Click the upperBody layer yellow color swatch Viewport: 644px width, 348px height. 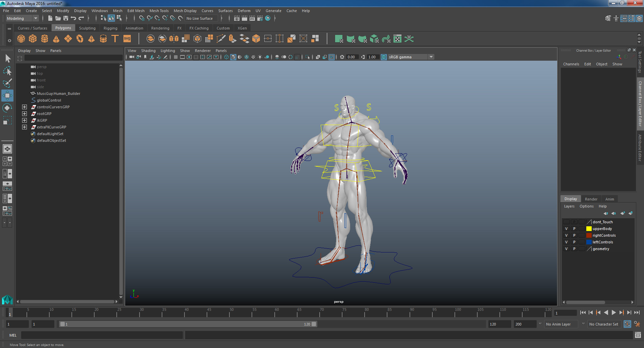click(589, 229)
